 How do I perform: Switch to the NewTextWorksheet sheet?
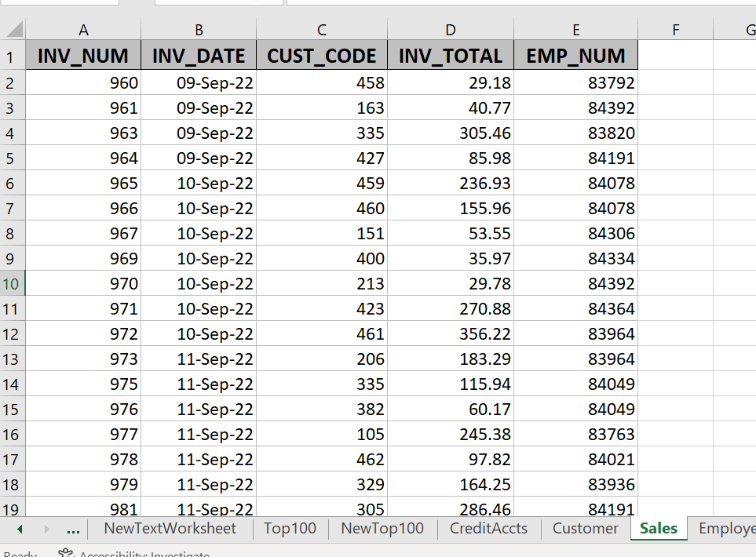pos(170,530)
